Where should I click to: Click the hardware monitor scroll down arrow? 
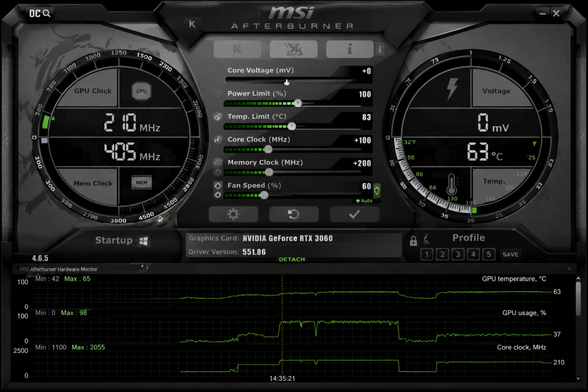578,378
